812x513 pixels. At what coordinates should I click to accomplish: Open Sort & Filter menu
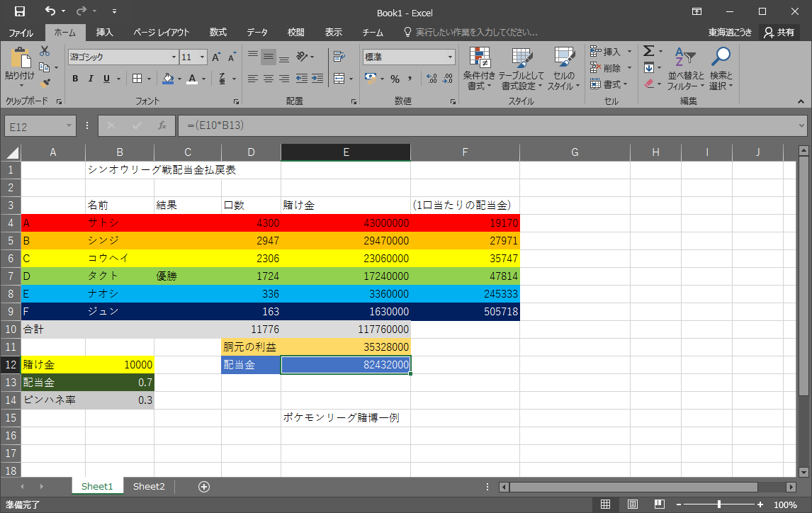coord(686,68)
